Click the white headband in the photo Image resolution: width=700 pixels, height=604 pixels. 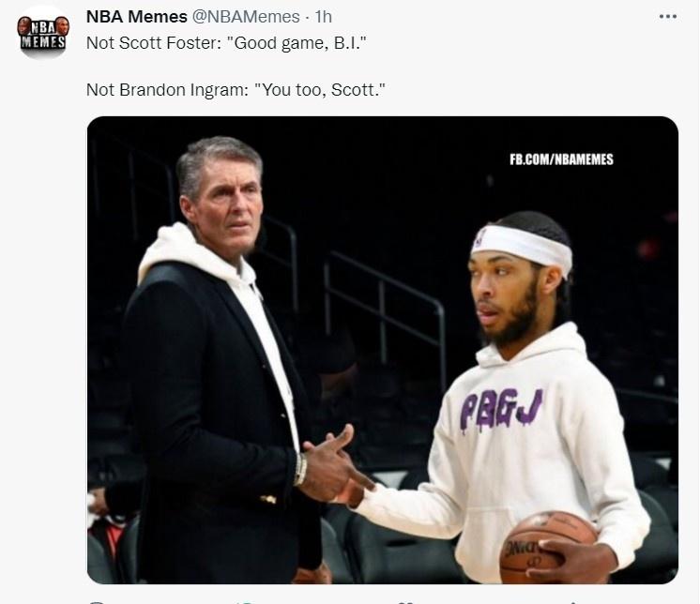click(x=523, y=247)
